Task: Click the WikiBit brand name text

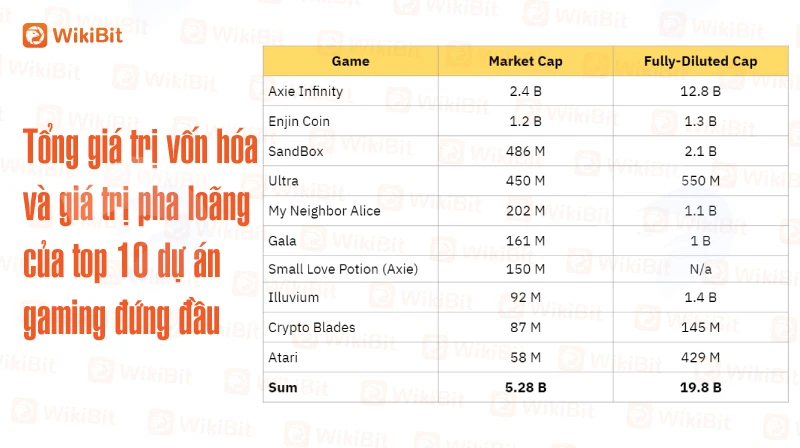Action: (88, 36)
